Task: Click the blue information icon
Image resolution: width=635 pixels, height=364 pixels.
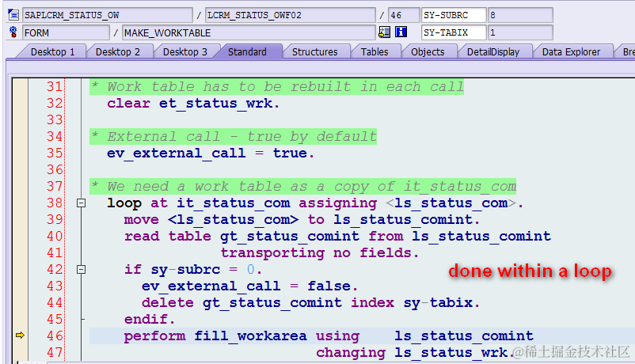Action: [401, 32]
